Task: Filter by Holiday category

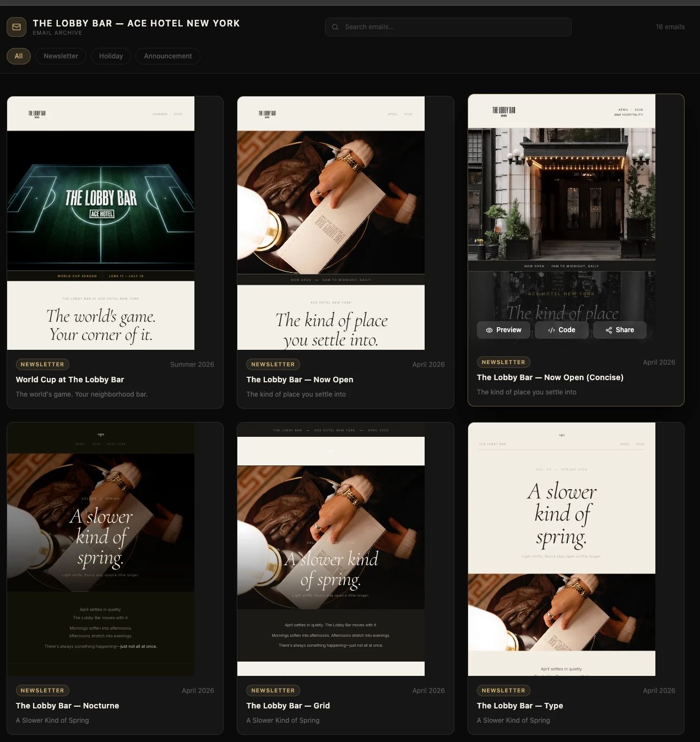Action: coord(111,56)
